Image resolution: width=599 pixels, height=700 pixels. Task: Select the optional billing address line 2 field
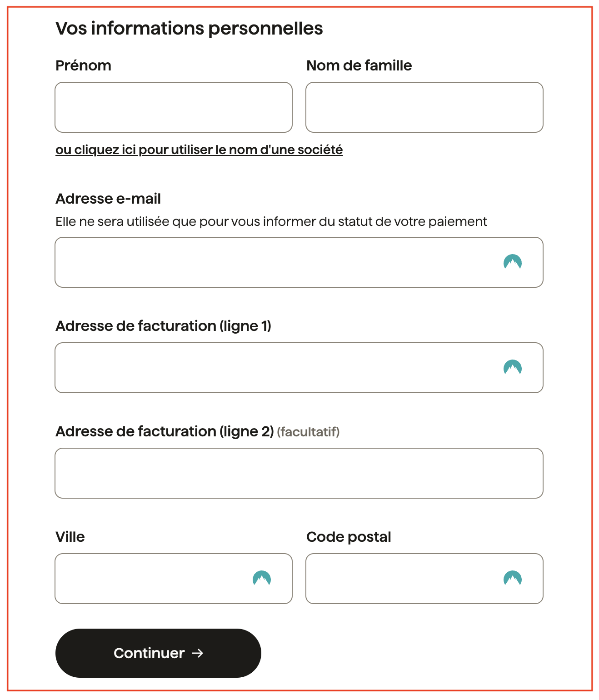(299, 473)
